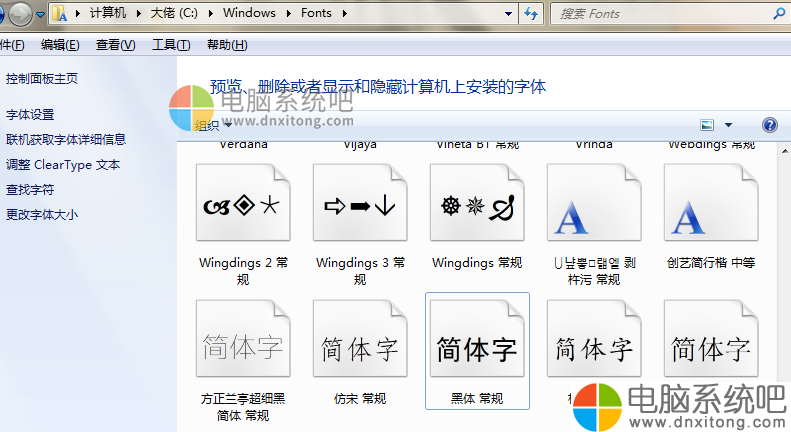Expand the arrow after Fonts breadcrumb
Screen dimensions: 791x432
click(345, 14)
